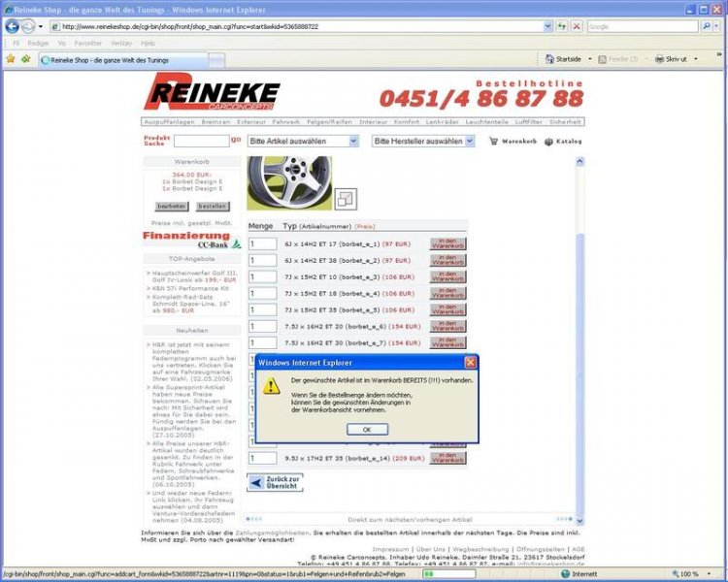Expand the address bar URL history dropdown
The height and width of the screenshot is (582, 728).
tap(547, 26)
